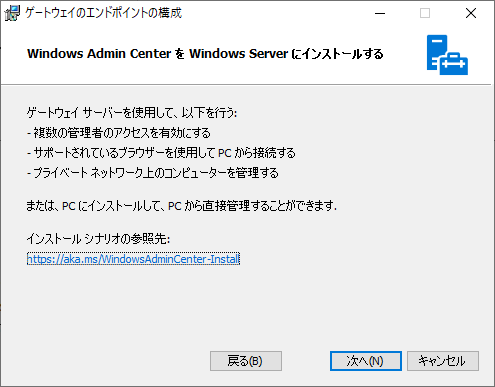Click the greyed-out maximize window button
This screenshot has height=387, width=495.
(425, 13)
